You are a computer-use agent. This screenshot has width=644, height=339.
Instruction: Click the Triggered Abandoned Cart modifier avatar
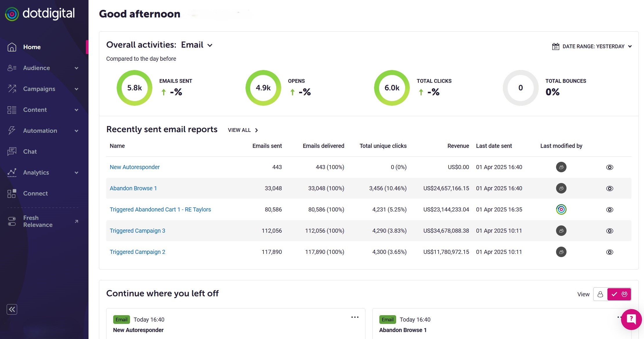point(561,209)
